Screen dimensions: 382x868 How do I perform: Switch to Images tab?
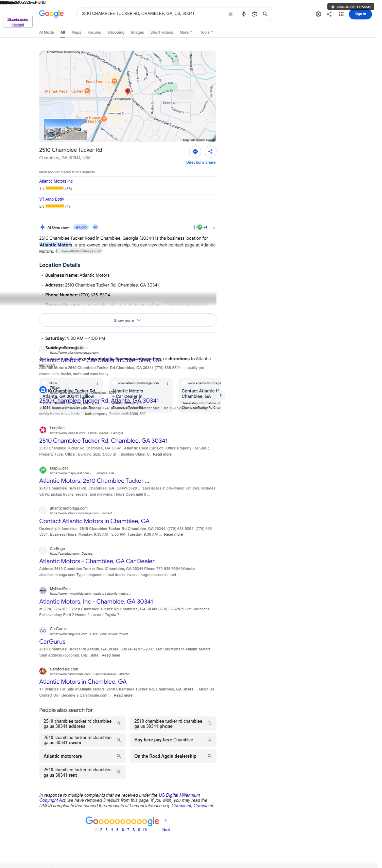point(137,32)
